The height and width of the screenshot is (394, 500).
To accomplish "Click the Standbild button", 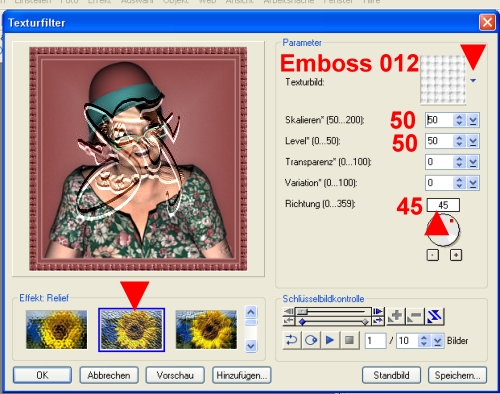I will (391, 375).
